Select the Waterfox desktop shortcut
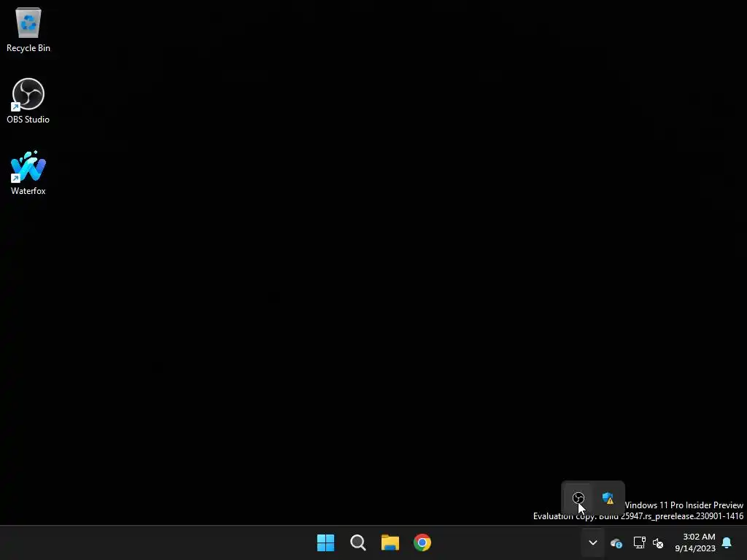This screenshot has height=560, width=747. 28,172
